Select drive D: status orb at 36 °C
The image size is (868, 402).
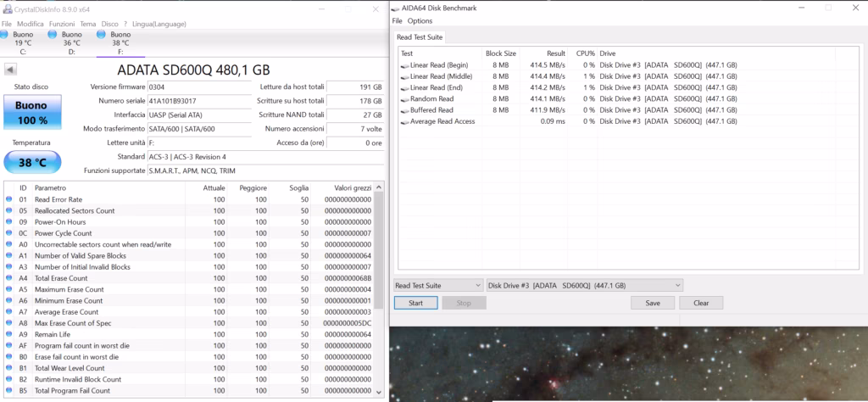click(x=52, y=34)
